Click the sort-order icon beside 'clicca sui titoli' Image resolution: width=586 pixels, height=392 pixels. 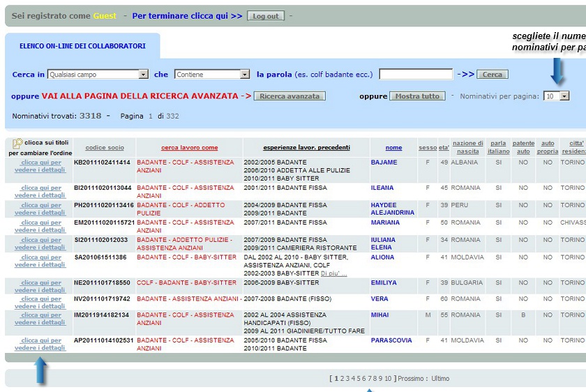(x=17, y=144)
